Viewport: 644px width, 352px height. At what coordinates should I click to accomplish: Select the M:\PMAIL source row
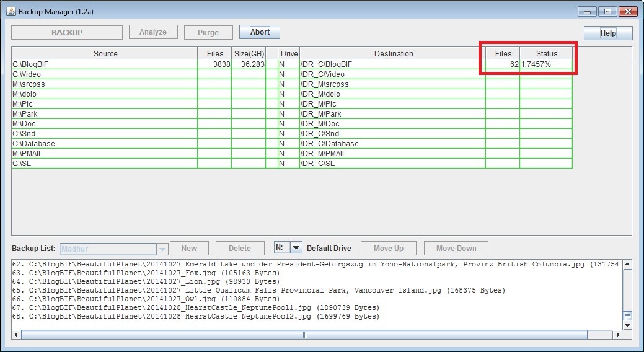coord(104,154)
